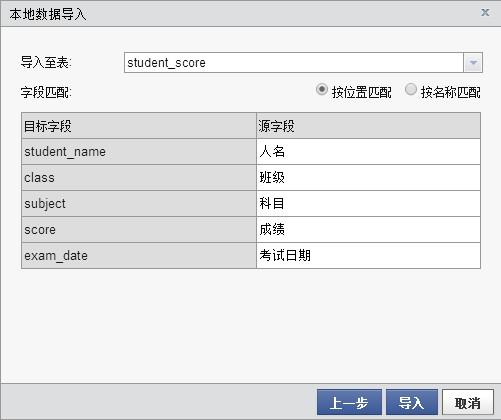The width and height of the screenshot is (501, 420).
Task: Click the 导入 button
Action: [x=412, y=402]
